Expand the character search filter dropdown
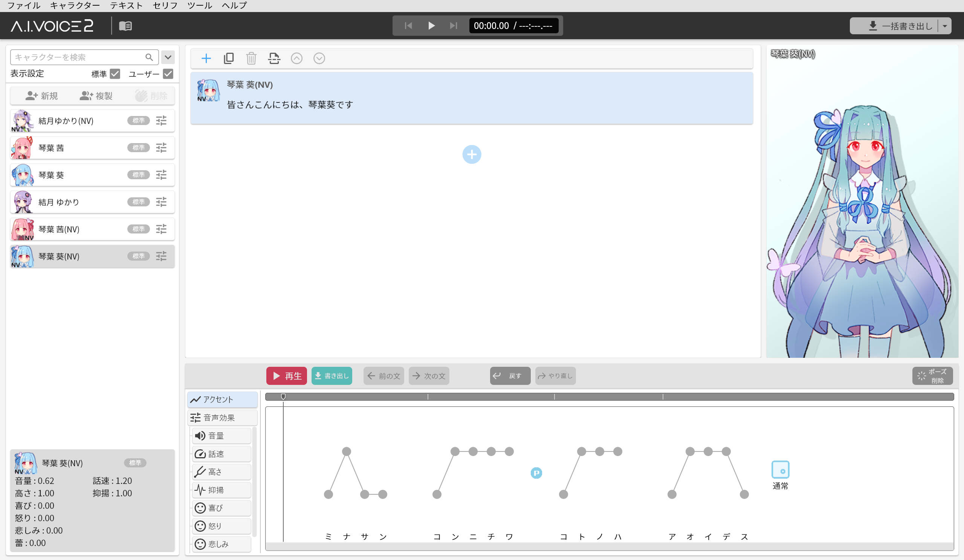The image size is (964, 560). tap(168, 57)
